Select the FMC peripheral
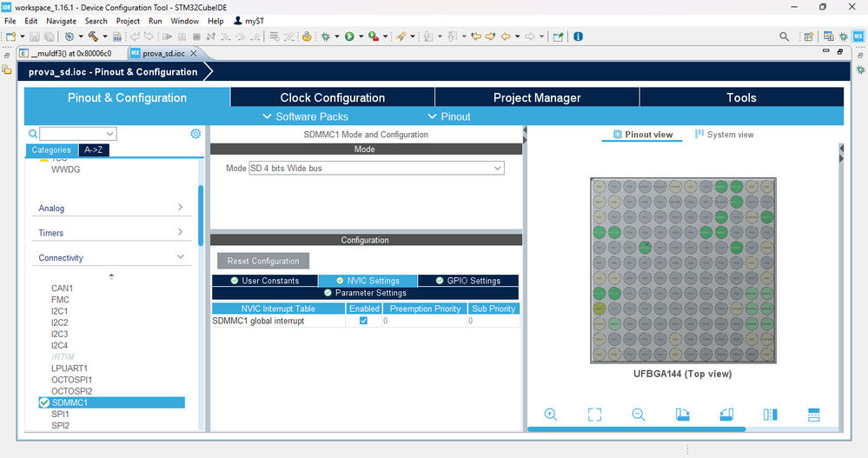This screenshot has height=458, width=868. (x=60, y=299)
